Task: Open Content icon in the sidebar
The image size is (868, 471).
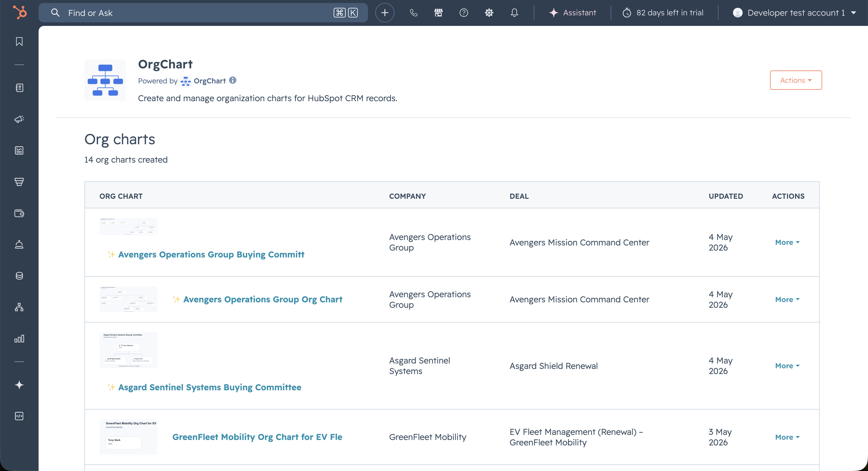Action: click(x=19, y=151)
